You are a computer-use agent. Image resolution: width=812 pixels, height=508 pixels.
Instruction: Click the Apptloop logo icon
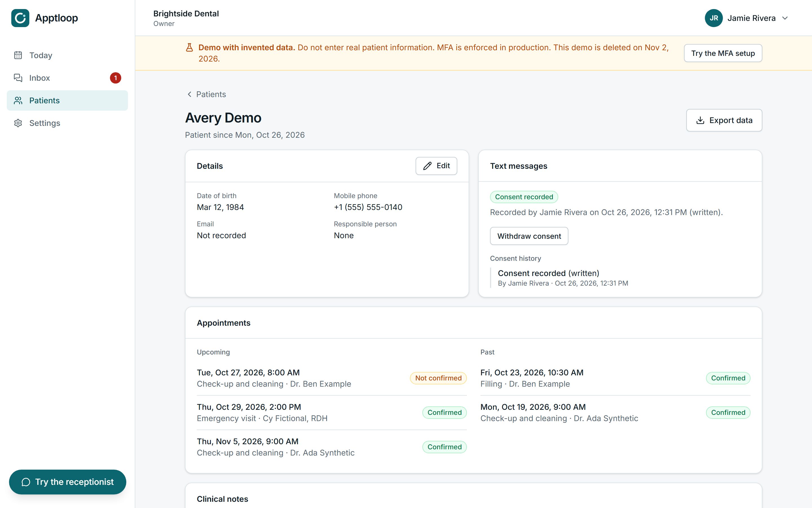(20, 18)
